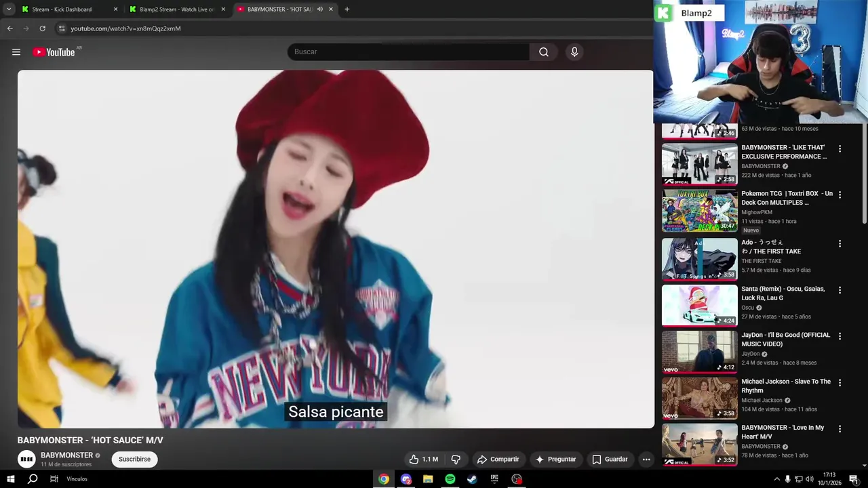The height and width of the screenshot is (488, 868).
Task: Show hidden system tray icons
Action: (777, 479)
